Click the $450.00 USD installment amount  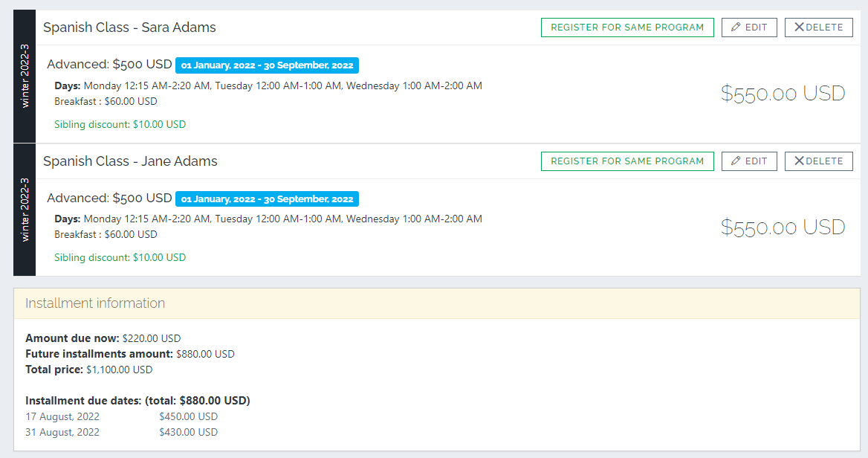click(188, 416)
